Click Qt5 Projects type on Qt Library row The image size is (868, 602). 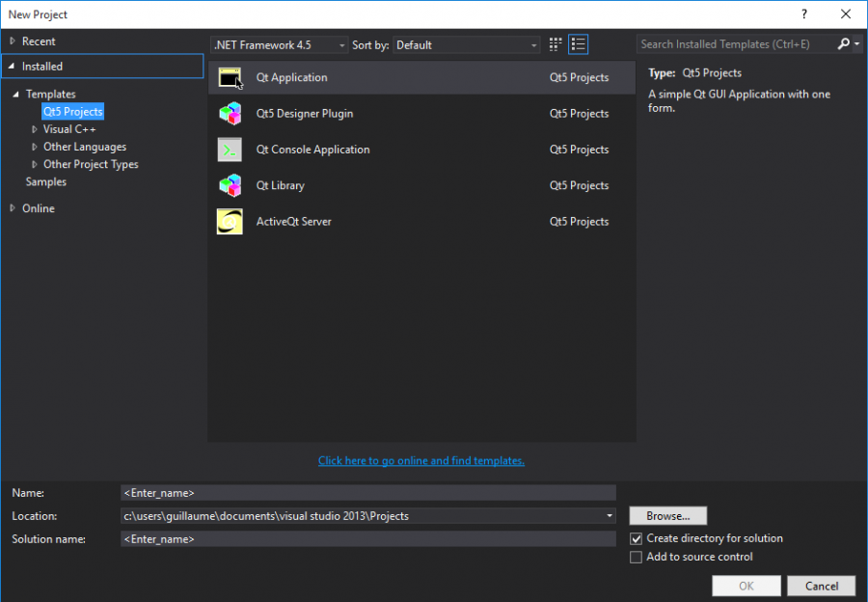pyautogui.click(x=579, y=185)
